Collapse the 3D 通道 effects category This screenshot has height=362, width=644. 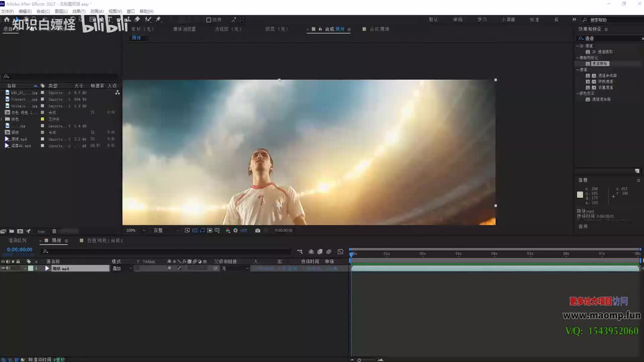coord(579,46)
